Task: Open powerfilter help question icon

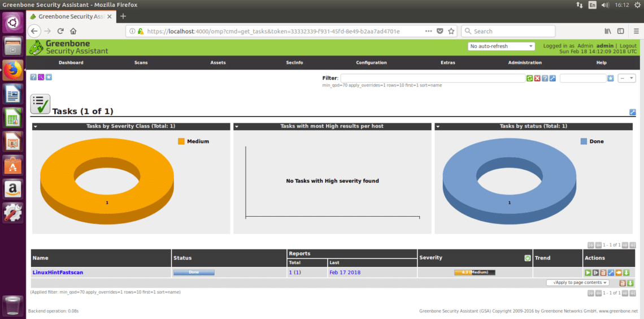Action: [x=545, y=78]
